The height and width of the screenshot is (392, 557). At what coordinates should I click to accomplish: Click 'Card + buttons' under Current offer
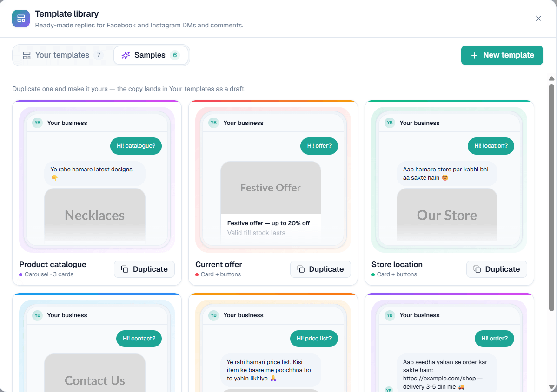[220, 274]
